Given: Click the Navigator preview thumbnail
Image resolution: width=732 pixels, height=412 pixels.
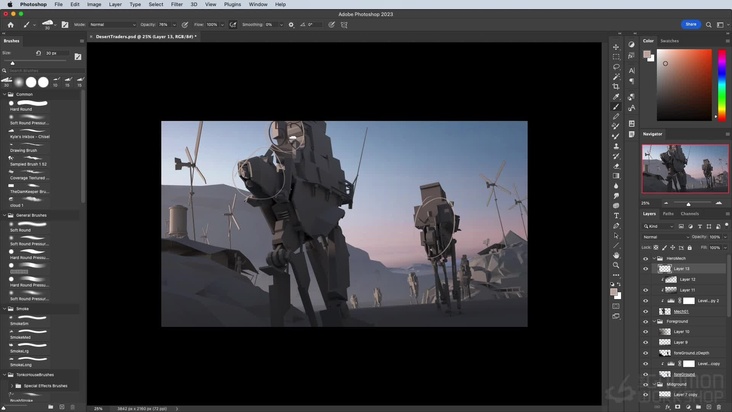Looking at the screenshot, I should click(685, 168).
